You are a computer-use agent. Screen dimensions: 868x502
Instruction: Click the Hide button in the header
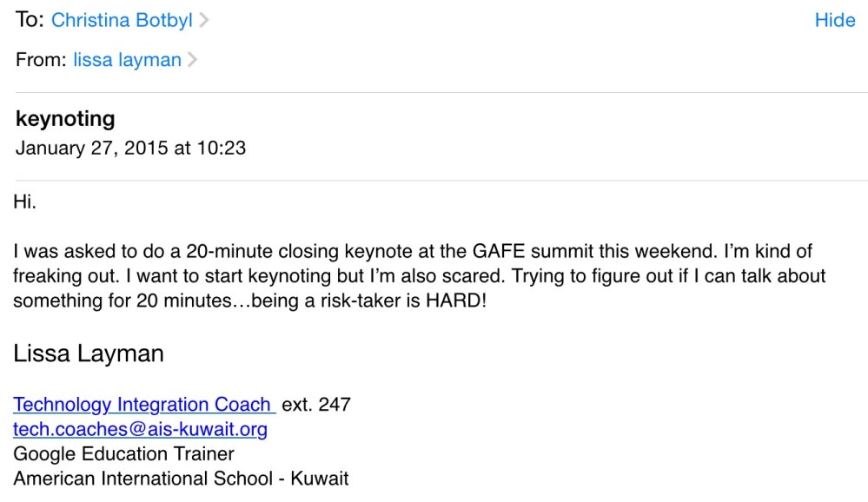pyautogui.click(x=834, y=20)
